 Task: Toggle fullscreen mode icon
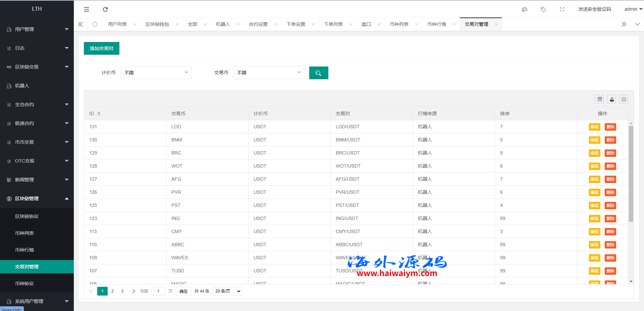click(562, 9)
